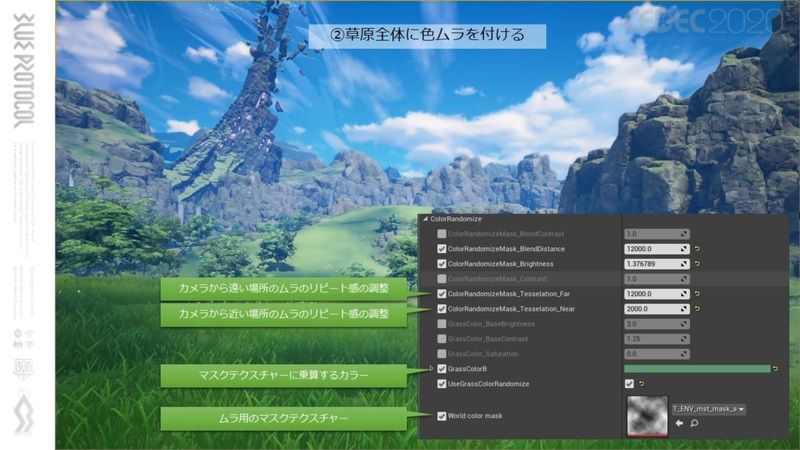Expand GrassColorB color channels triangle
The height and width of the screenshot is (450, 800).
pyautogui.click(x=431, y=368)
